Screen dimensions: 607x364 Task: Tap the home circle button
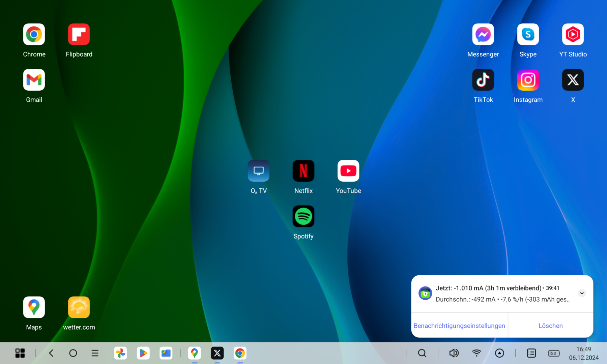click(73, 353)
